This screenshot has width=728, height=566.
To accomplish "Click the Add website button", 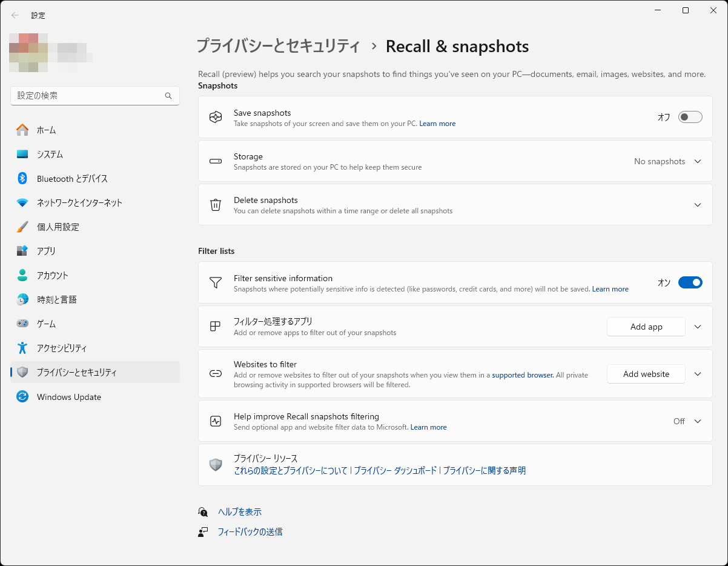I will point(646,374).
